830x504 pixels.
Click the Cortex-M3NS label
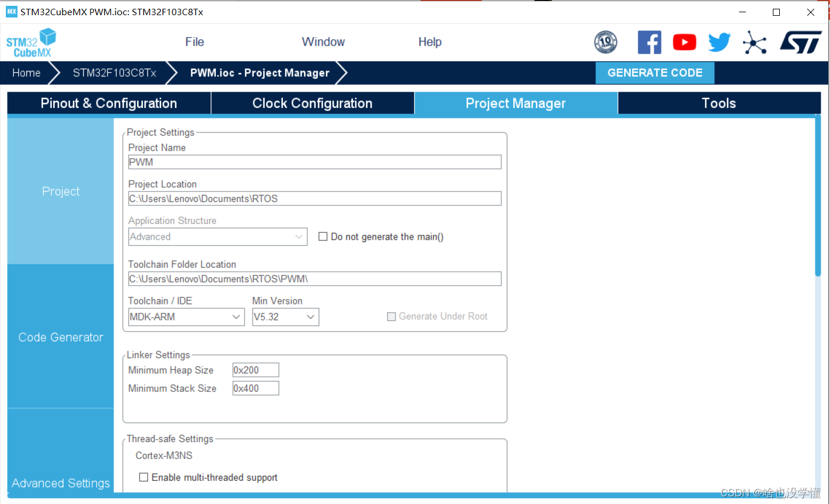coord(164,456)
